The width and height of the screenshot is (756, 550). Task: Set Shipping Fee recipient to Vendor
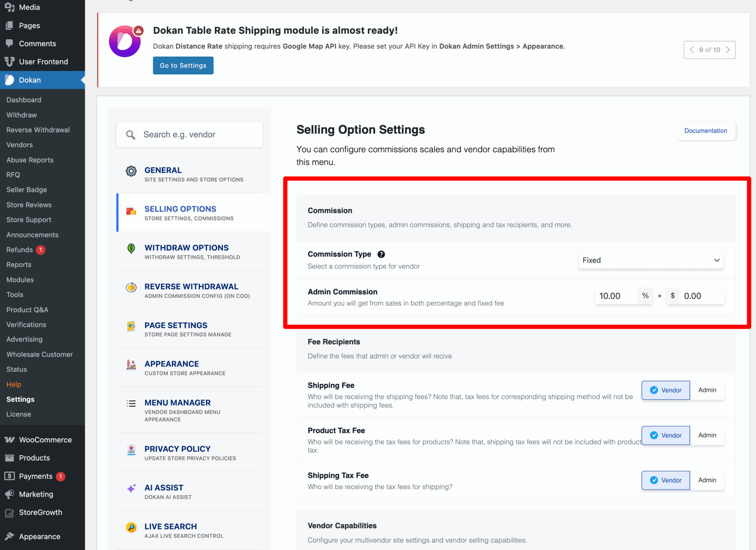click(665, 390)
